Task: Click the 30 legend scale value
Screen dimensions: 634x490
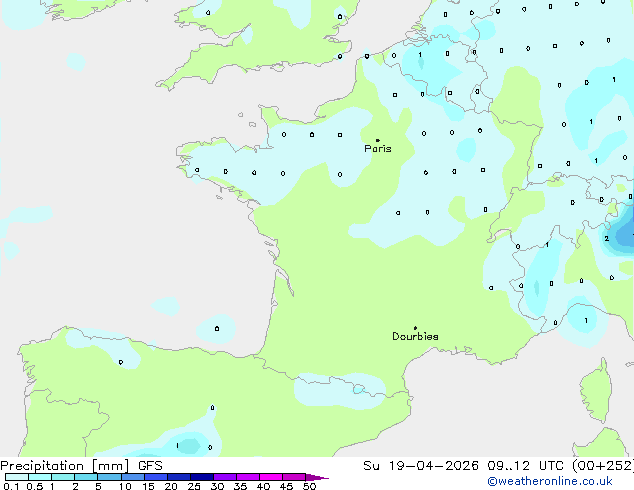Action: pyautogui.click(x=217, y=486)
